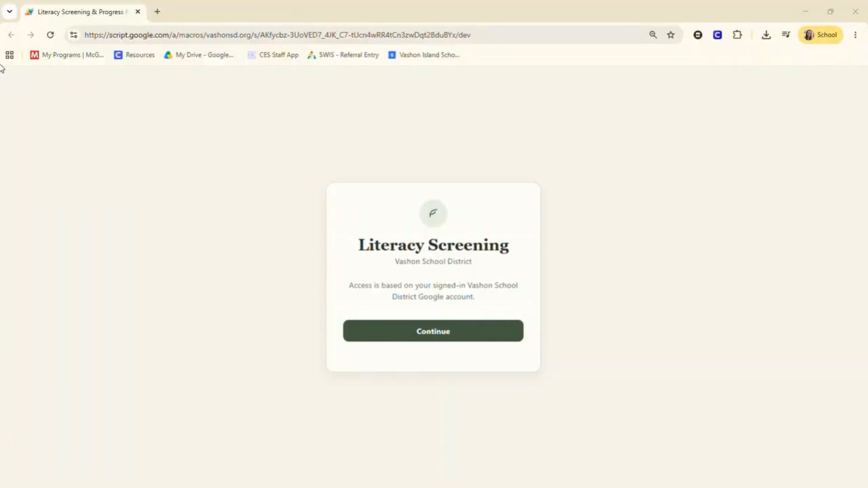
Task: Open the Resources bookmark
Action: [134, 55]
